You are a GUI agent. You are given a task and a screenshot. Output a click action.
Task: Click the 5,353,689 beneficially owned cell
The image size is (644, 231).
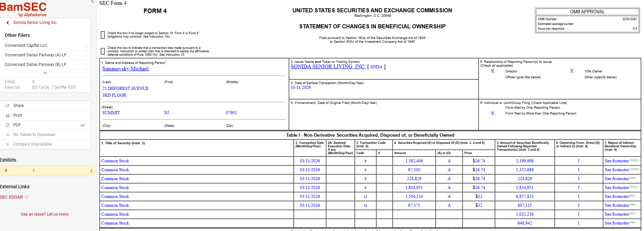coord(525,170)
